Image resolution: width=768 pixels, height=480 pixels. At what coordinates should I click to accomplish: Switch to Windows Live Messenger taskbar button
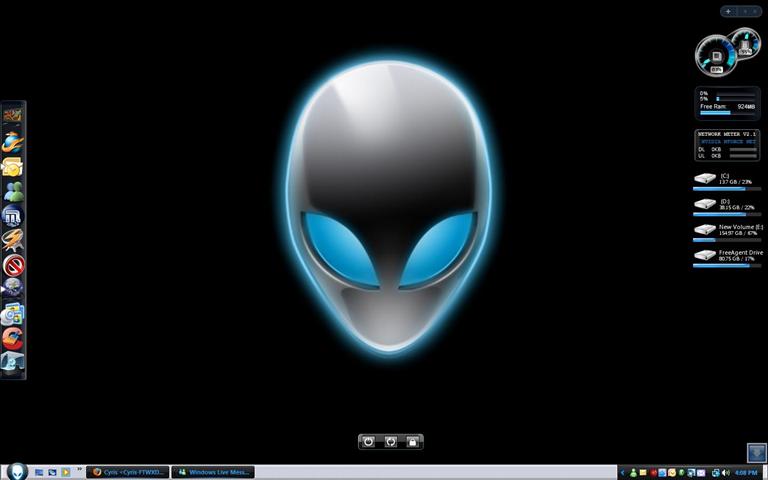click(x=213, y=472)
